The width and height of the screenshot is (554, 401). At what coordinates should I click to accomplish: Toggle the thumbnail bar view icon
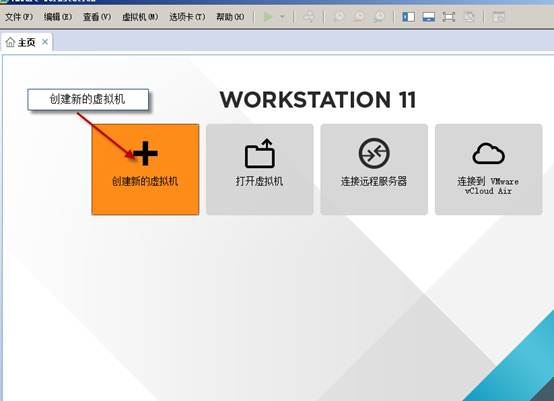click(x=429, y=17)
